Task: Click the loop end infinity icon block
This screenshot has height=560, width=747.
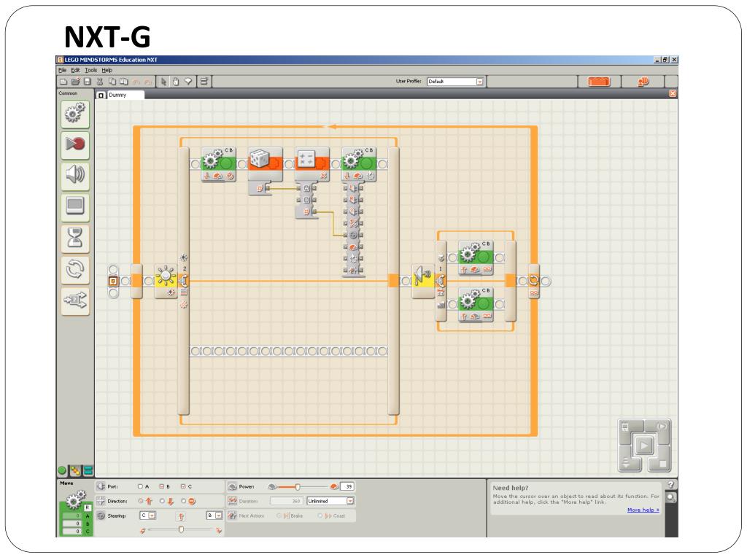Action: [533, 282]
